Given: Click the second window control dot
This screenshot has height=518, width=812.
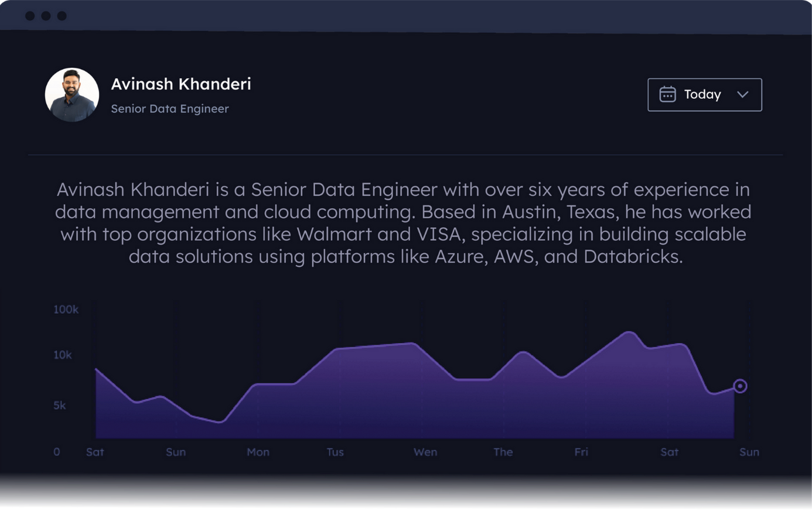Looking at the screenshot, I should pos(46,16).
